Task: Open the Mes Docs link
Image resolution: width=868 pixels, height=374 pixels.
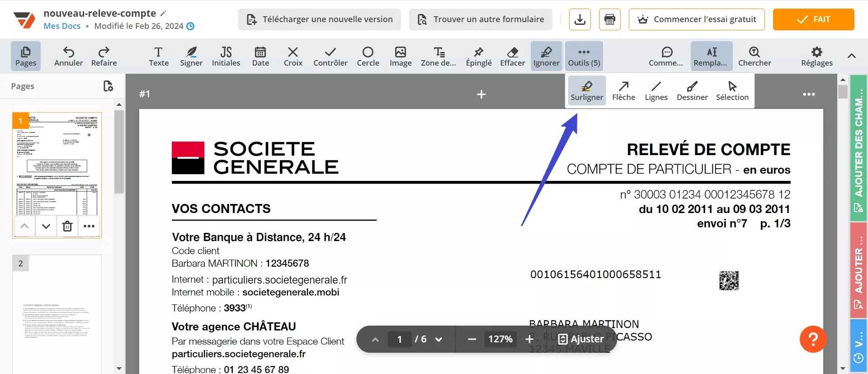Action: pyautogui.click(x=62, y=26)
